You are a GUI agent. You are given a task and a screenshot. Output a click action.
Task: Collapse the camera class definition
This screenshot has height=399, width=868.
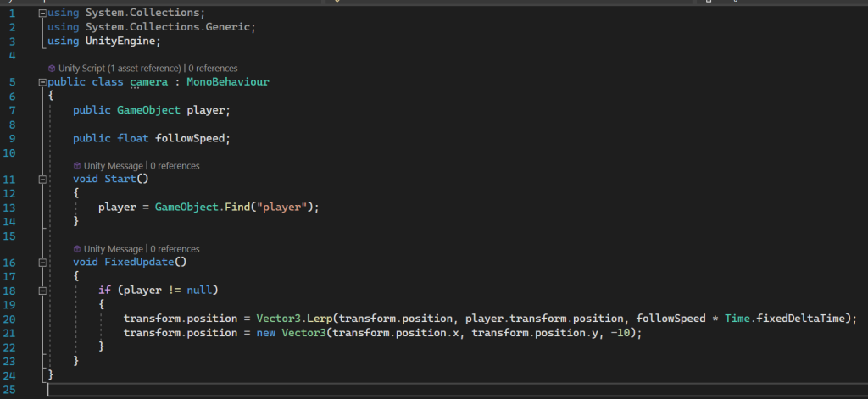point(42,82)
